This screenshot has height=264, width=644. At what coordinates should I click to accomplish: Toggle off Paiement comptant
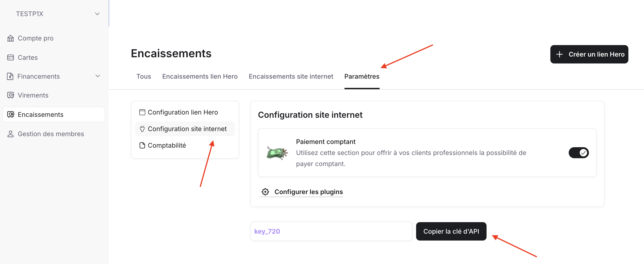tap(579, 152)
